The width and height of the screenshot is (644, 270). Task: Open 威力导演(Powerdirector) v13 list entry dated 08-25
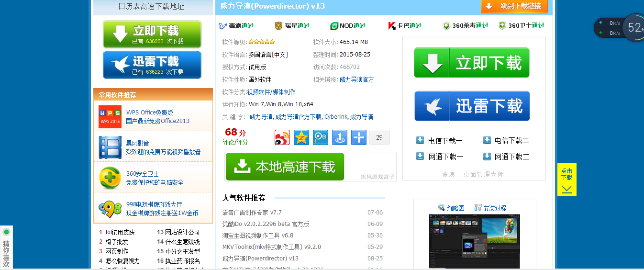point(260,259)
